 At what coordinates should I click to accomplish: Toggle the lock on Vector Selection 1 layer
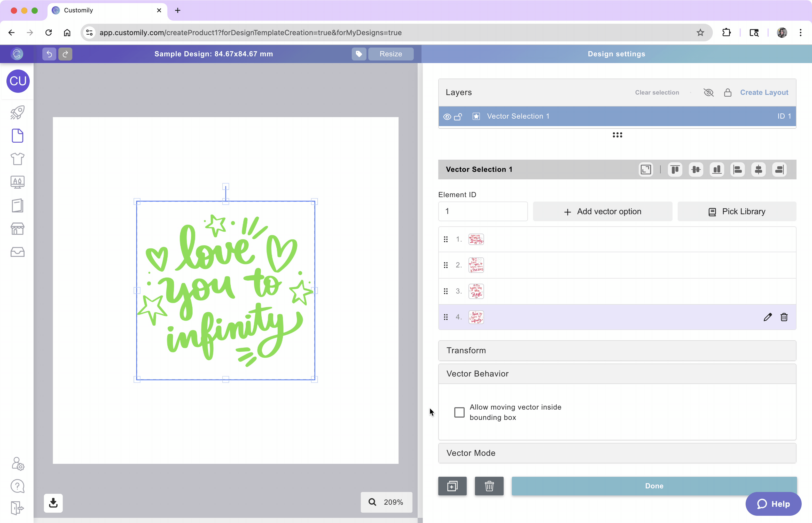click(458, 117)
